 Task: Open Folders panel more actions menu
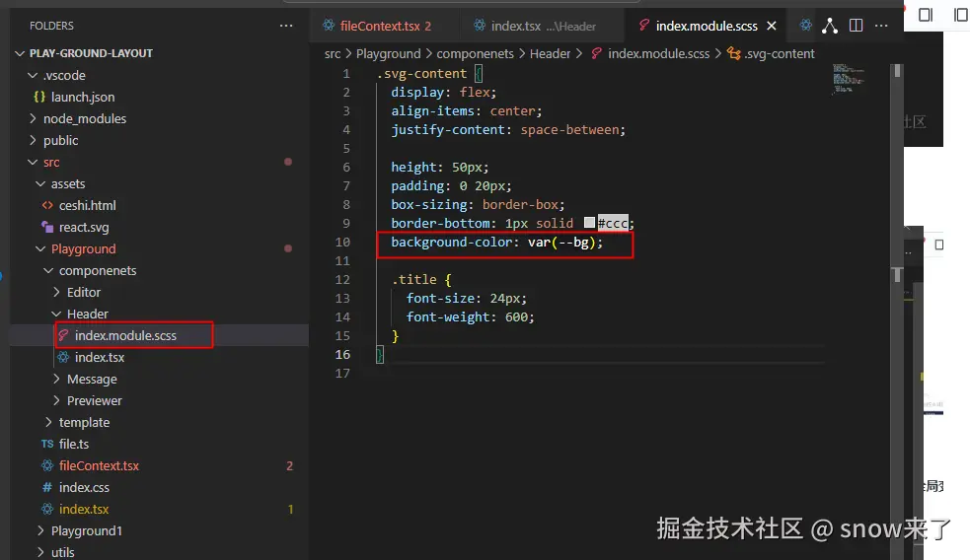point(286,26)
